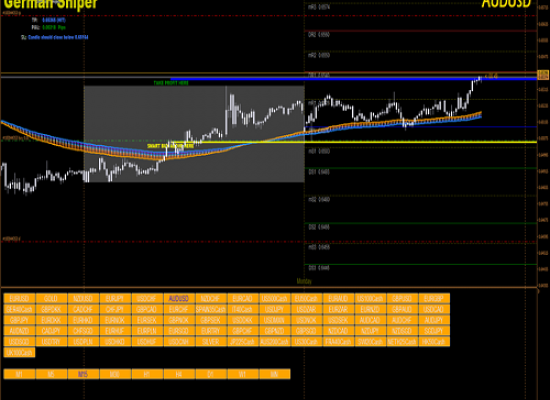The image size is (550, 400).
Task: Load the EU50Cash index
Action: coord(307,299)
